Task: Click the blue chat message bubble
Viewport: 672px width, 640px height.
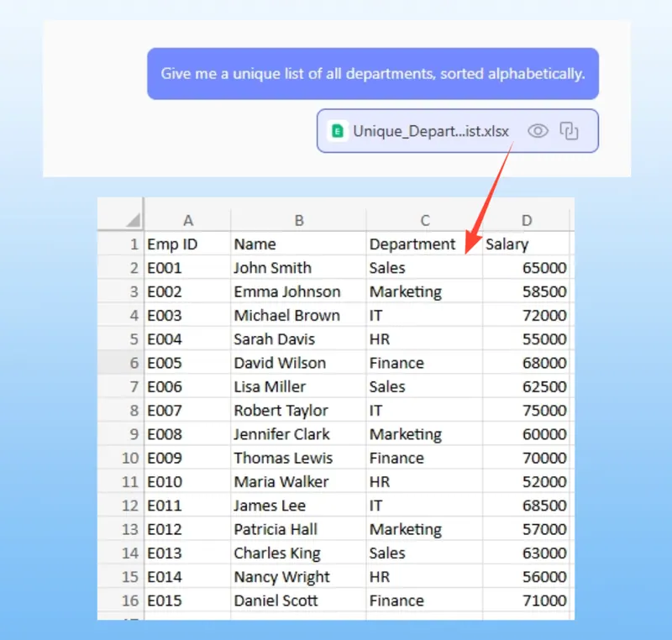Action: pyautogui.click(x=372, y=74)
